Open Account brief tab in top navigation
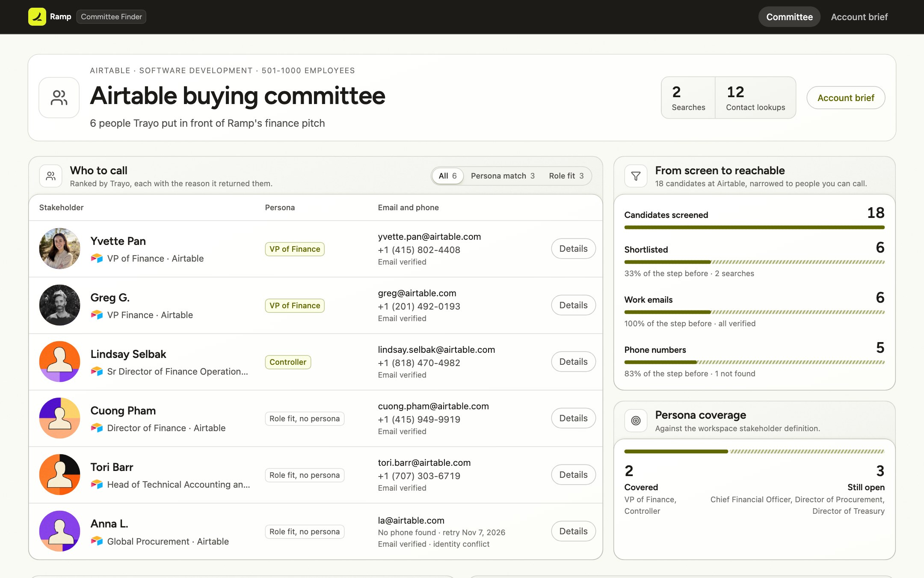Image resolution: width=924 pixels, height=578 pixels. (x=859, y=17)
